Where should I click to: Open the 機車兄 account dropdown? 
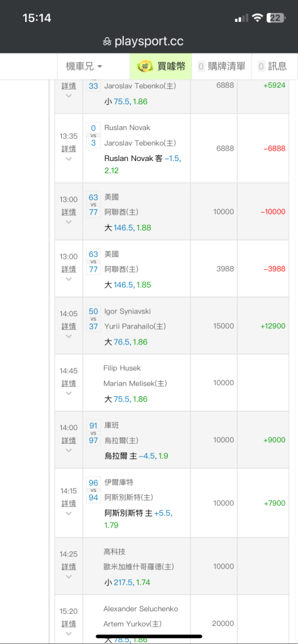[x=84, y=66]
